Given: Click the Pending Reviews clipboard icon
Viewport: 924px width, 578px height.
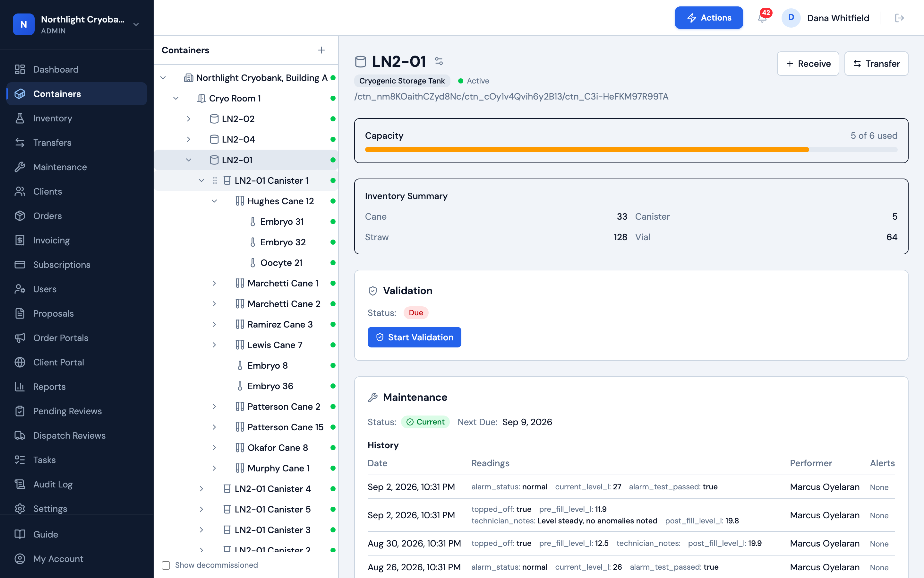Looking at the screenshot, I should click(20, 411).
